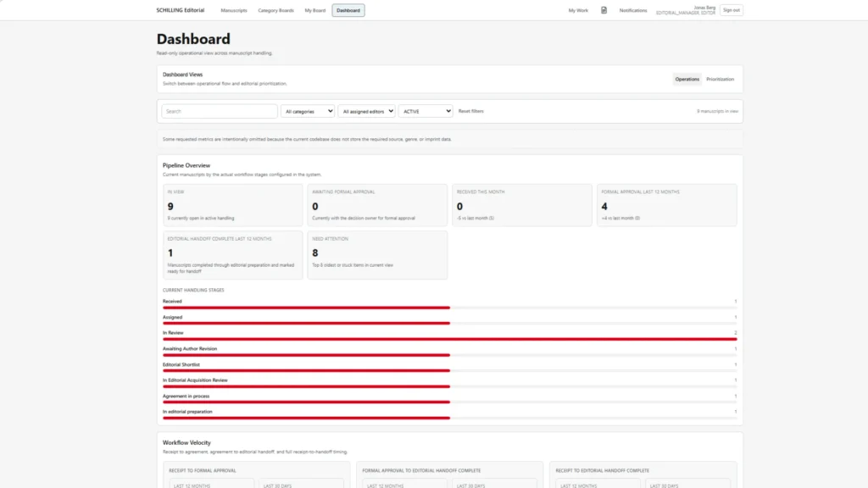Viewport: 868px width, 488px height.
Task: Open Notifications
Action: pos(633,9)
